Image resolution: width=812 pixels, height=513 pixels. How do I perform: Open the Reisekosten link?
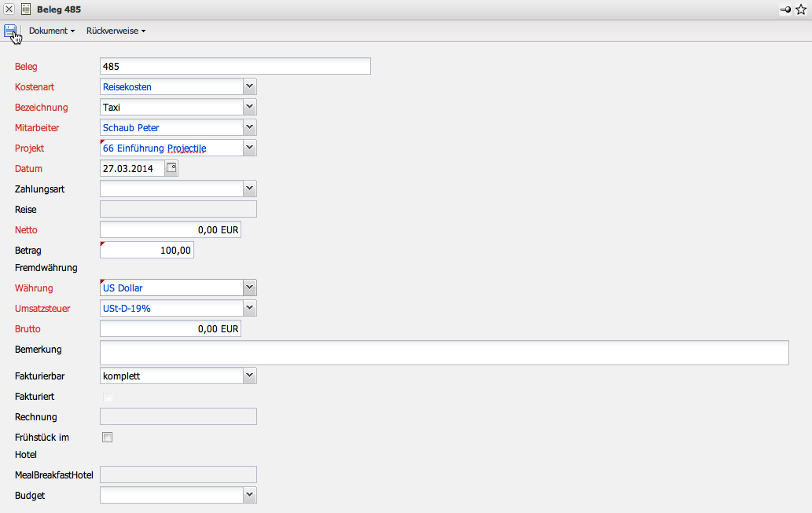pyautogui.click(x=127, y=87)
